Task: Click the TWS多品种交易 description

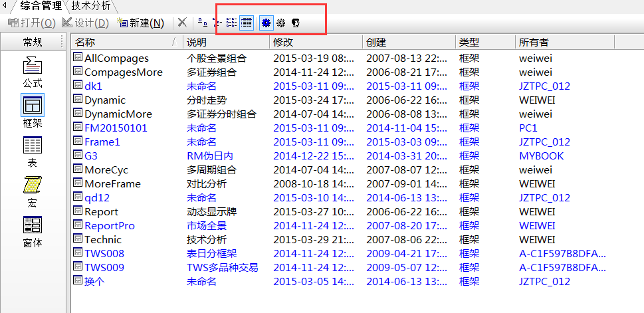Action: coord(222,267)
